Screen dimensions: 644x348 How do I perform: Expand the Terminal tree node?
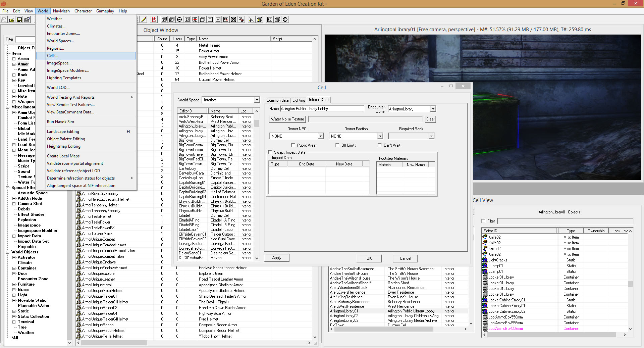[x=14, y=322]
